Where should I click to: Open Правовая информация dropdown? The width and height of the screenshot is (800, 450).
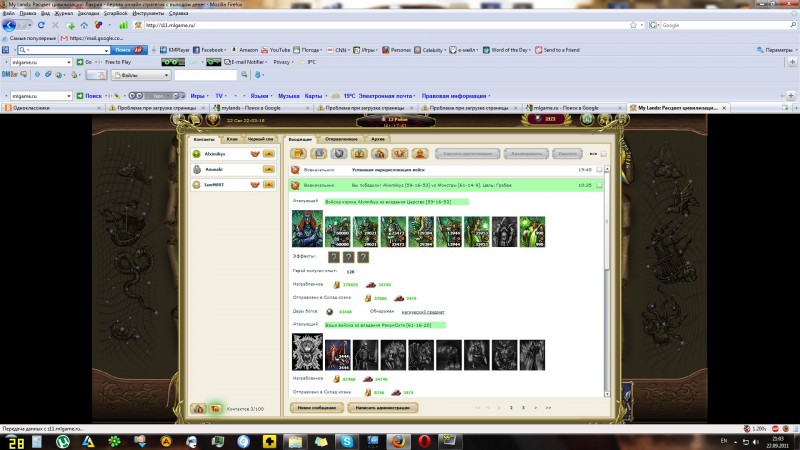click(x=456, y=96)
